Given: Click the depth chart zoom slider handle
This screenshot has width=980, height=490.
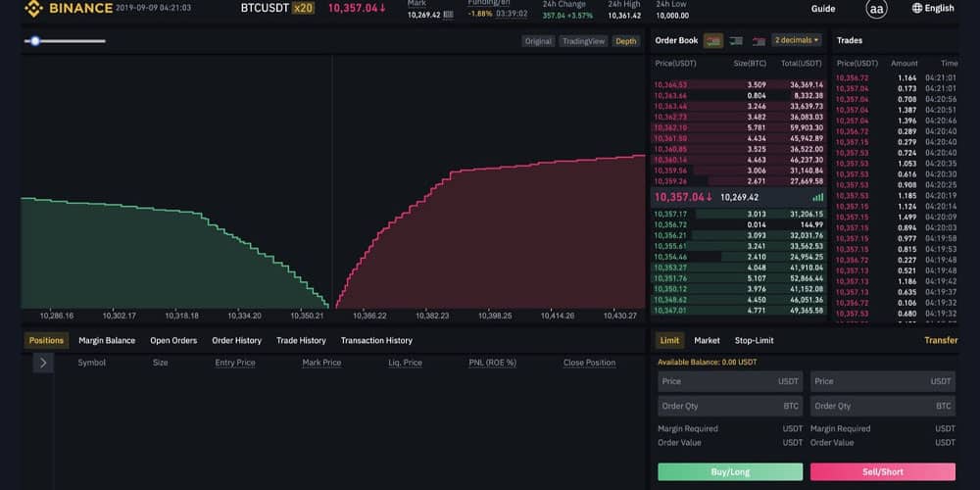Looking at the screenshot, I should click(35, 41).
